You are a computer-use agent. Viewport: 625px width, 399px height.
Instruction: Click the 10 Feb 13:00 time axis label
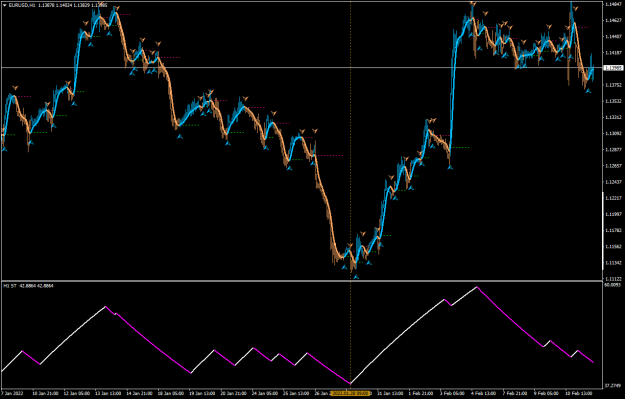click(x=579, y=393)
